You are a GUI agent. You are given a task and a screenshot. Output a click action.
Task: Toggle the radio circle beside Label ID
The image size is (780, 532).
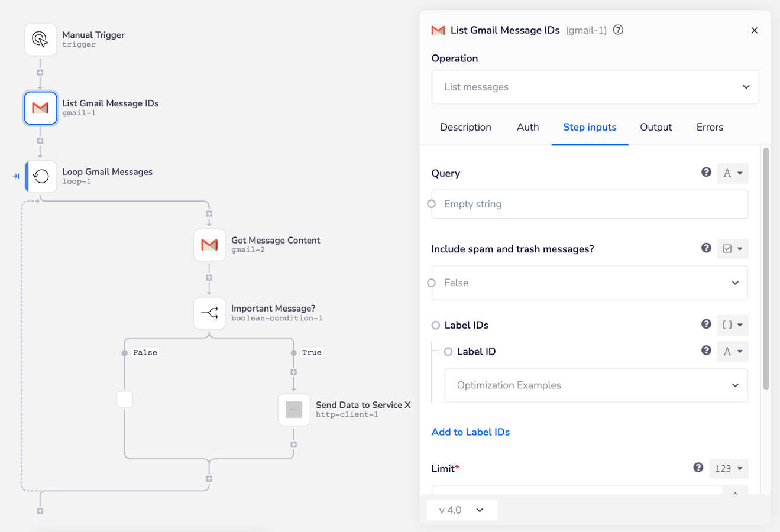[x=448, y=352]
